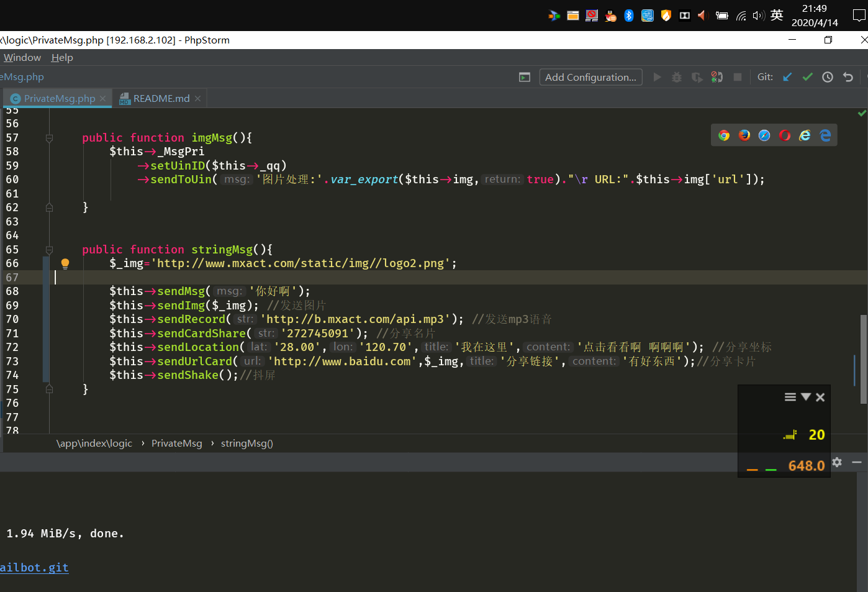Open in Chrome browser icon
Image resolution: width=868 pixels, height=592 pixels.
(x=724, y=135)
